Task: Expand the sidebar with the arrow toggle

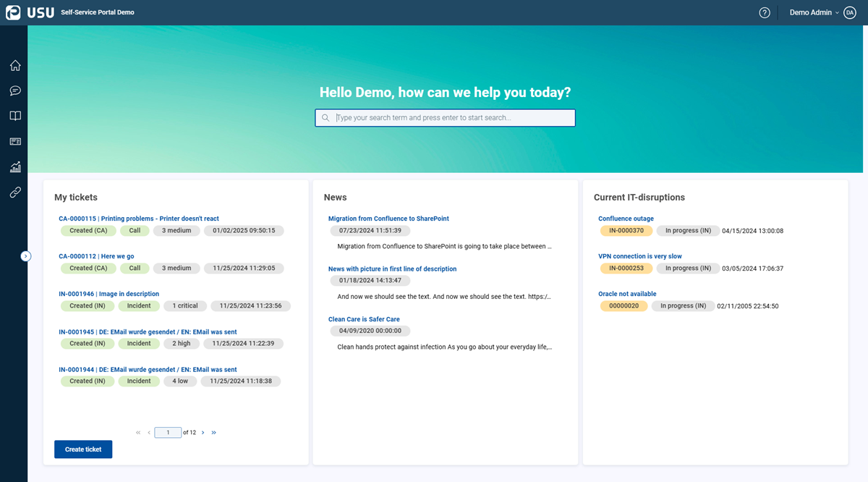Action: click(26, 255)
